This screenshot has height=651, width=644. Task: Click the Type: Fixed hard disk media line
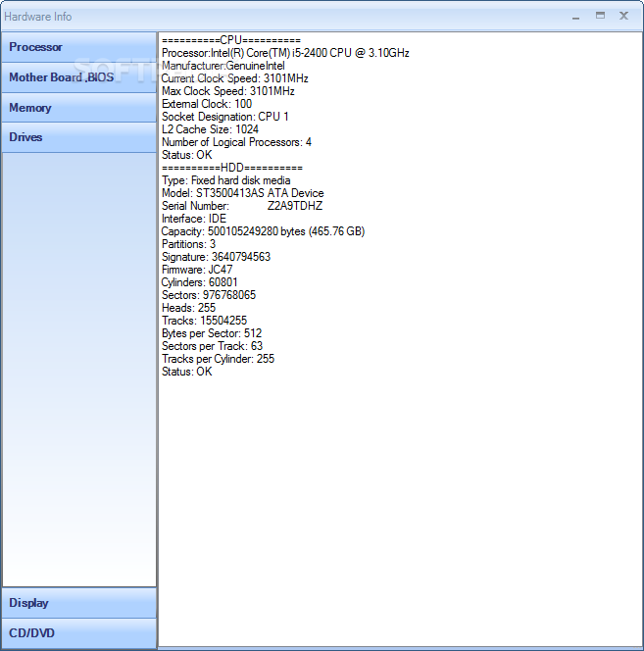[225, 180]
